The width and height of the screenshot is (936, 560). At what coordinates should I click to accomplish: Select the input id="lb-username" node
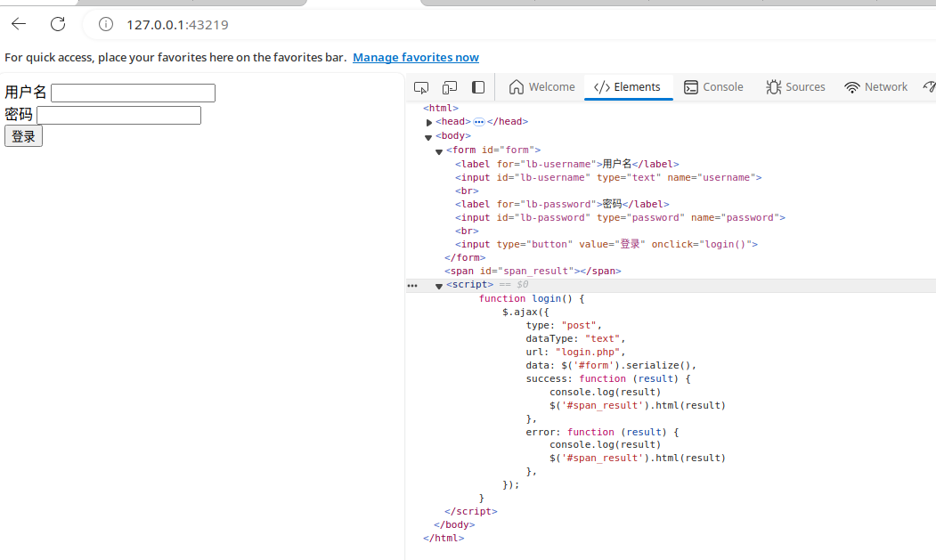(x=608, y=177)
